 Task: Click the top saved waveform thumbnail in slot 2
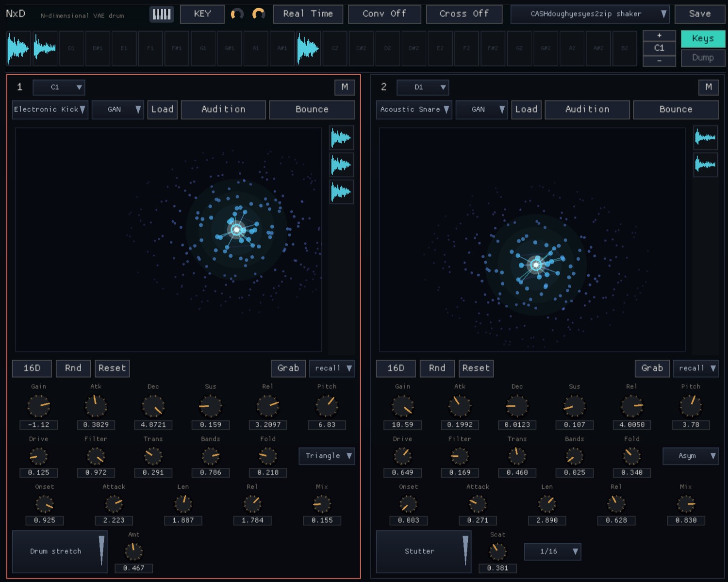[705, 138]
